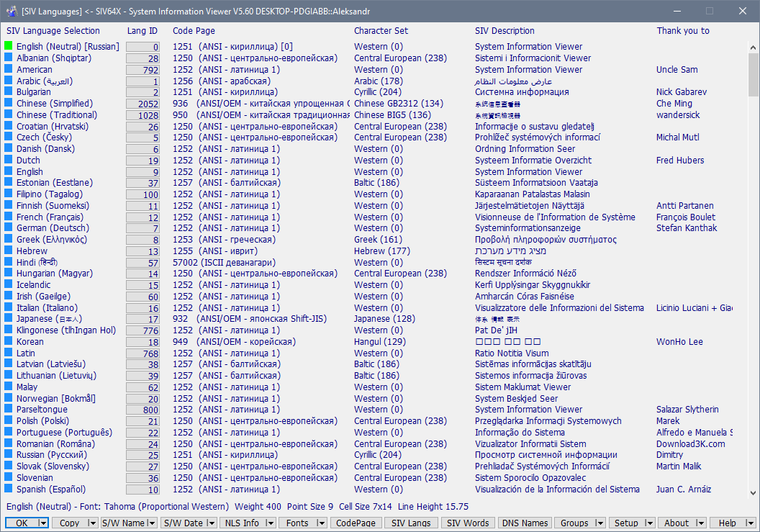Click the Lang ID field showing 2052
Viewport: 760px width, 532px height.
(x=142, y=104)
